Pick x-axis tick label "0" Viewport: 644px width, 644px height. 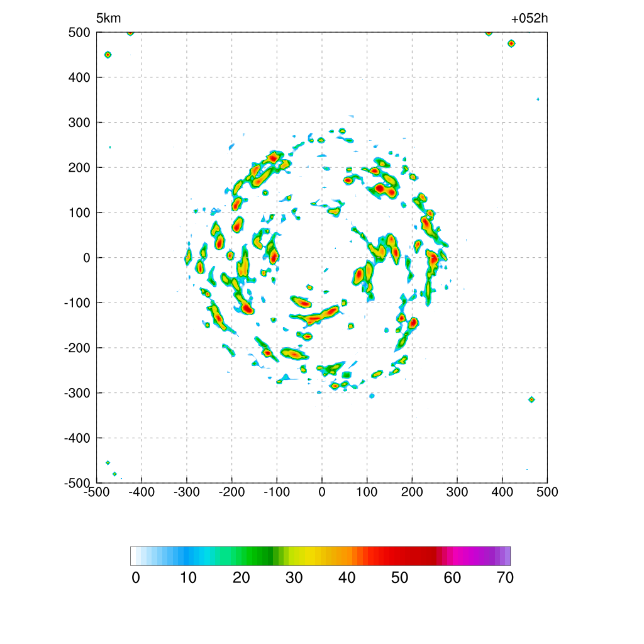pos(322,492)
